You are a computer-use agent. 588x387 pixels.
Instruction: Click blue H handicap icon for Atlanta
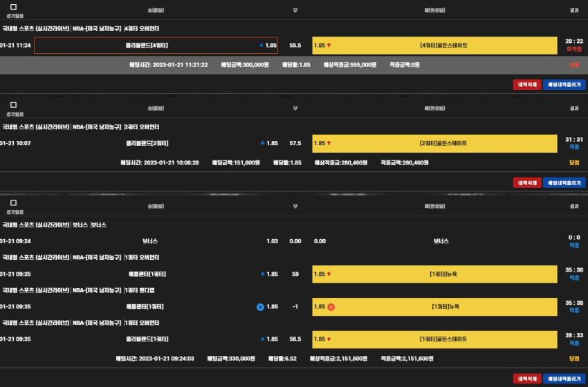pos(260,307)
